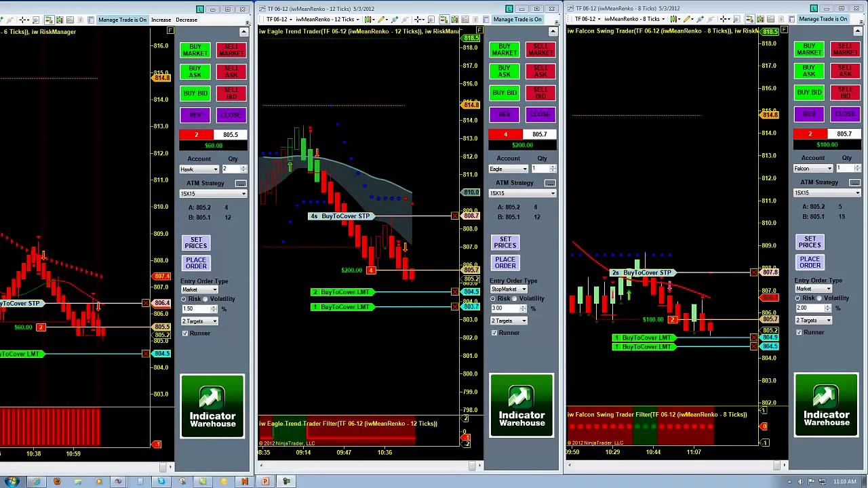This screenshot has width=868, height=488.
Task: Select Volatility radio in Hawk panel
Action: click(205, 299)
